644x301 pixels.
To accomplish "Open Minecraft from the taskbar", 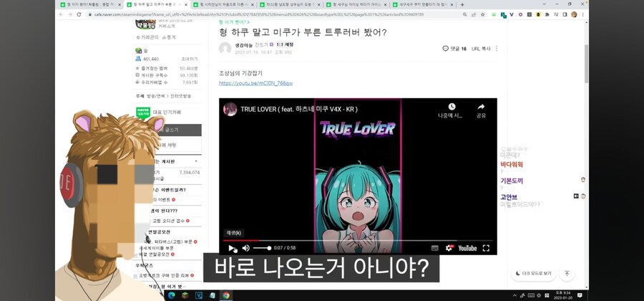I will tap(185, 295).
